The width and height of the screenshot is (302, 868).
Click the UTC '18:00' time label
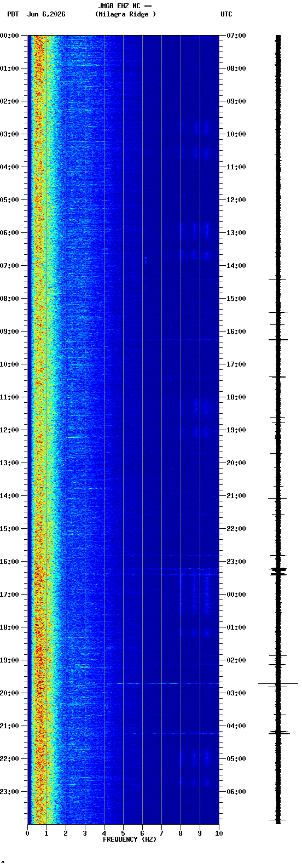pos(236,397)
